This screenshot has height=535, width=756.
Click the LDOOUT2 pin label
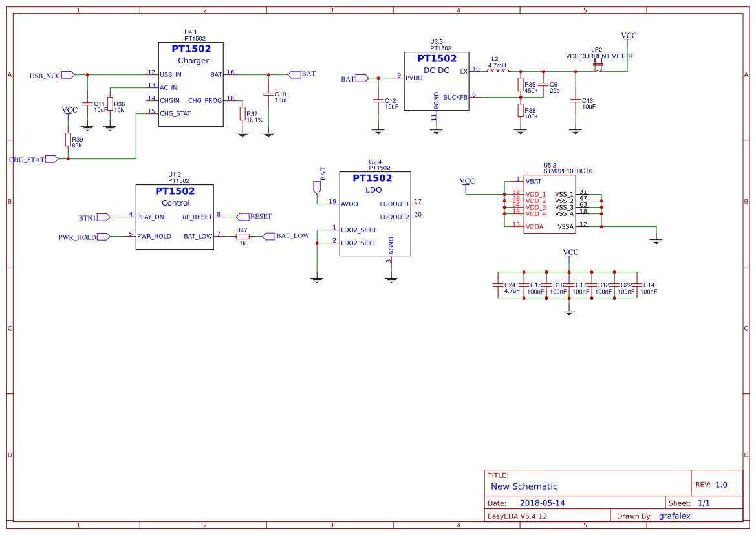(x=394, y=217)
